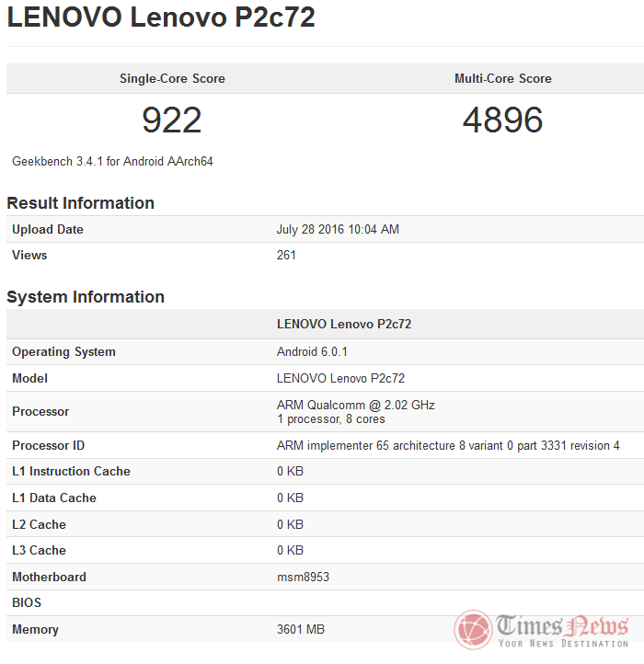Click the L2 Cache label
The image size is (644, 664).
pyautogui.click(x=39, y=525)
